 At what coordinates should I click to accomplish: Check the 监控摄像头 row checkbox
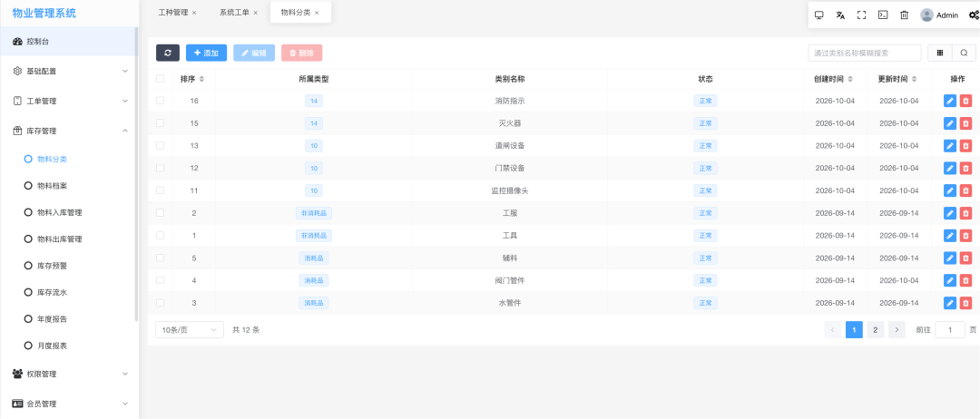click(160, 190)
